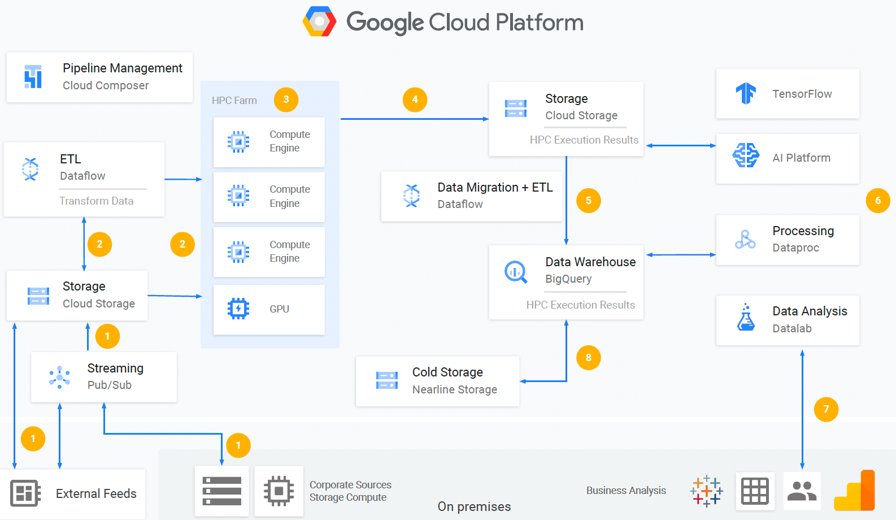
Task: Click the External Feeds icon
Action: pos(25,493)
